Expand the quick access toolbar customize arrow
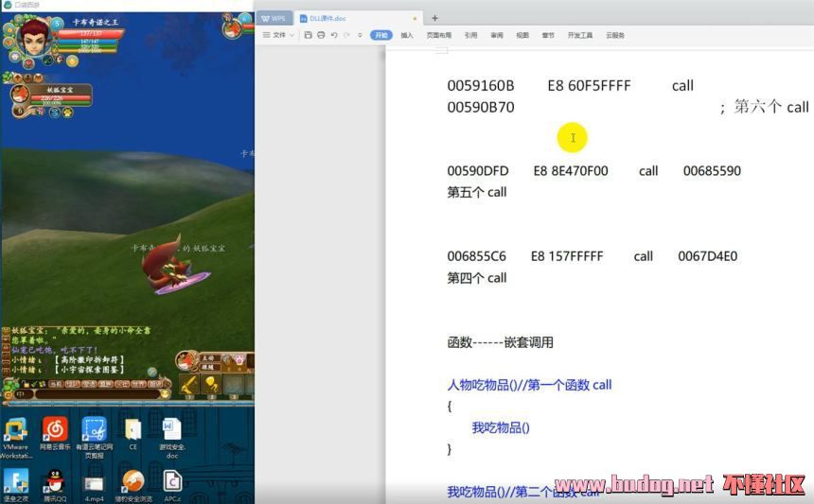 tap(360, 35)
